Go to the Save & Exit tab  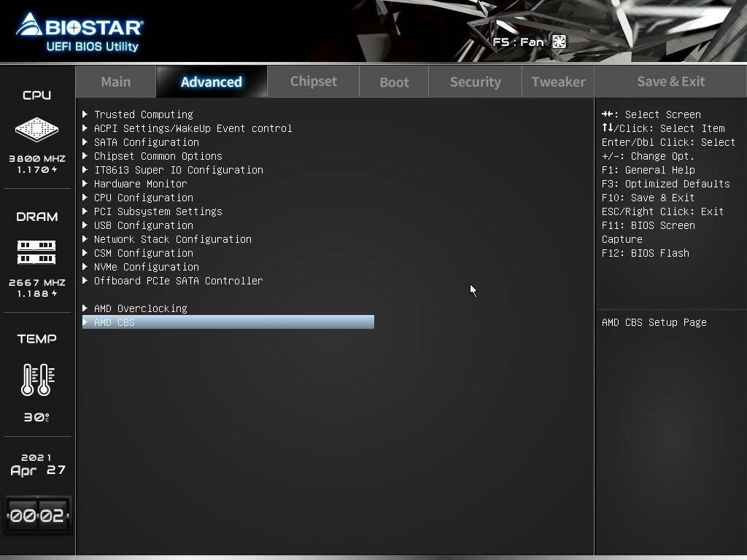(x=670, y=81)
